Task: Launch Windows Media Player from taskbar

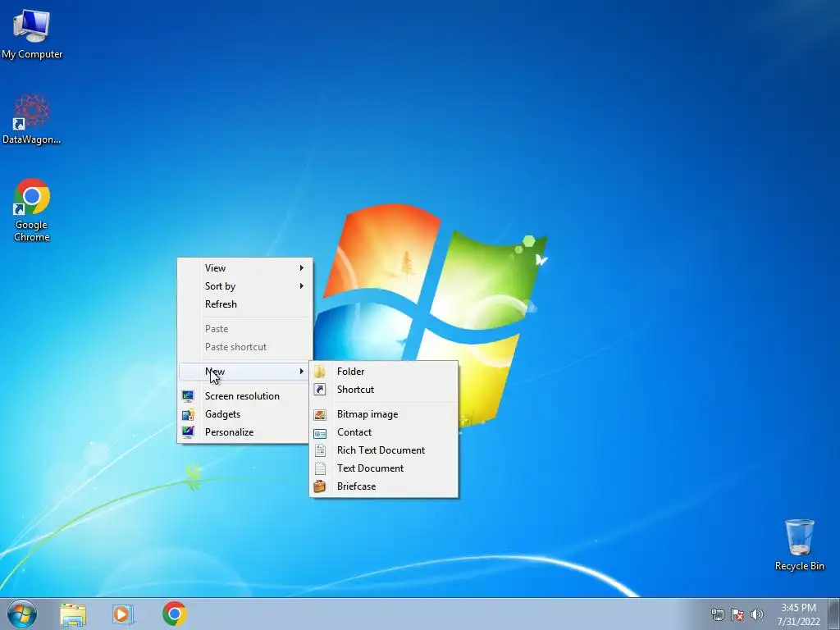Action: pos(123,614)
